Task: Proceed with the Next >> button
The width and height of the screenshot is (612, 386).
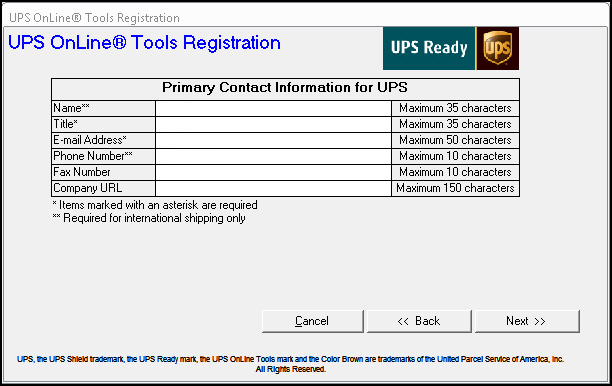Action: pos(527,321)
